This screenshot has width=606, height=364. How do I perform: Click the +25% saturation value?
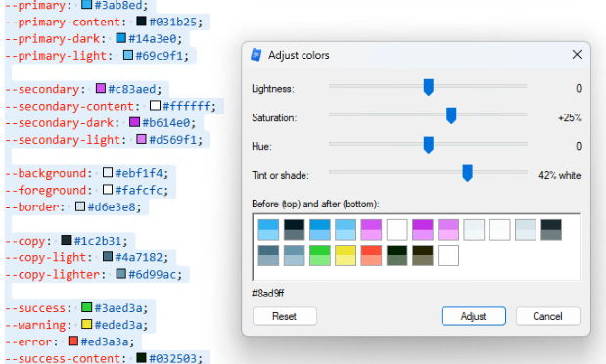click(x=569, y=117)
